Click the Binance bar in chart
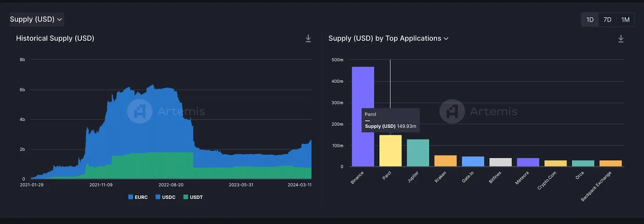 363,116
